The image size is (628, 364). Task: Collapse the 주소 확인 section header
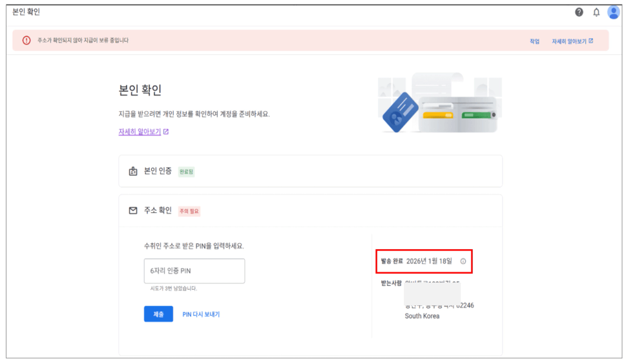[x=310, y=211]
